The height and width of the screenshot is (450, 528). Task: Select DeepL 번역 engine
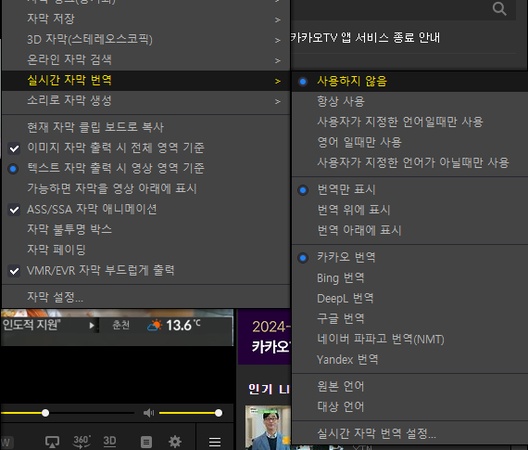pos(410,298)
